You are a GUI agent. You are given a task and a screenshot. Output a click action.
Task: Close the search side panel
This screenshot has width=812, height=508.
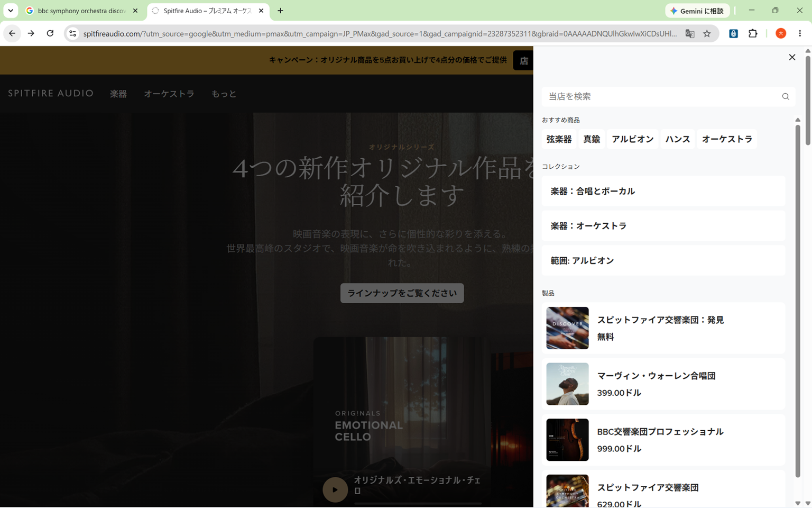(x=791, y=57)
